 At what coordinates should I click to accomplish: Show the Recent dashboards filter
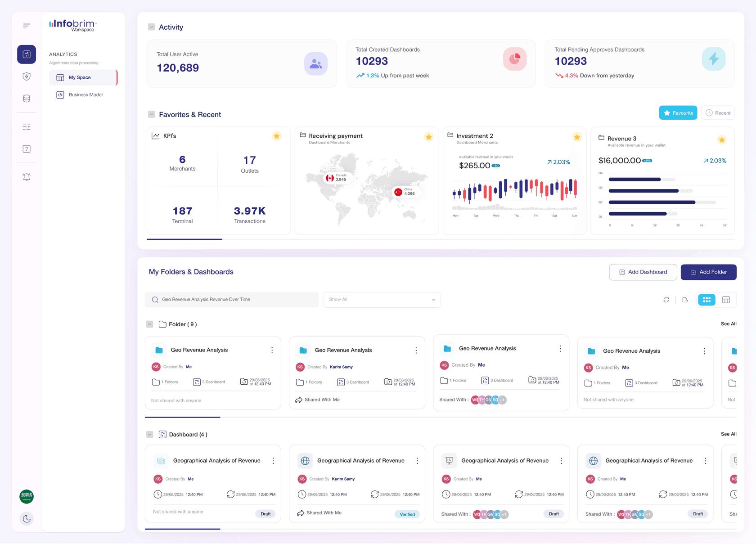pyautogui.click(x=718, y=113)
